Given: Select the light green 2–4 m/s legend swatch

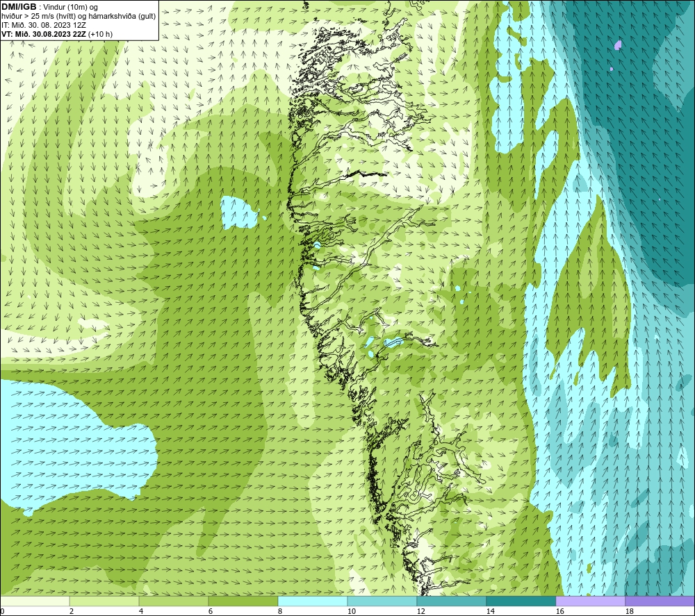Looking at the screenshot, I should (104, 601).
